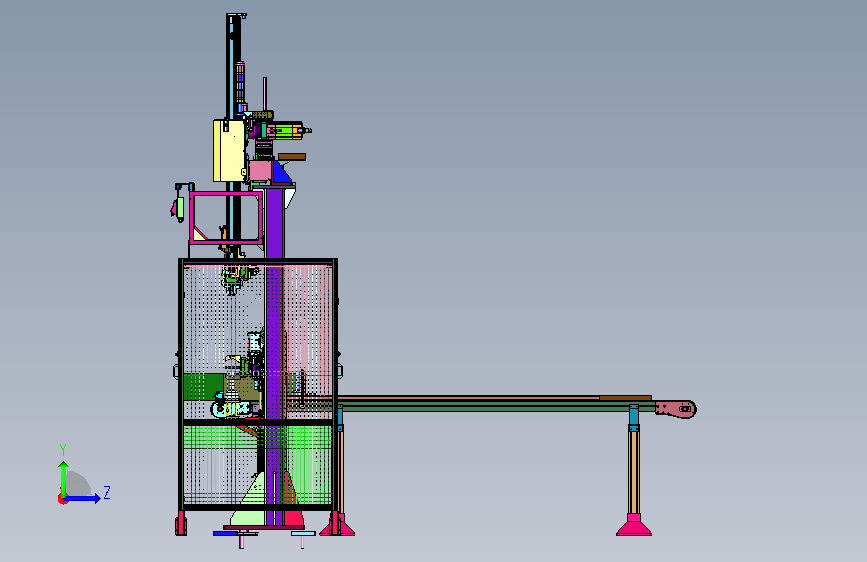The height and width of the screenshot is (562, 867).
Task: Select the small green lamp on left bracket
Action: click(x=180, y=208)
